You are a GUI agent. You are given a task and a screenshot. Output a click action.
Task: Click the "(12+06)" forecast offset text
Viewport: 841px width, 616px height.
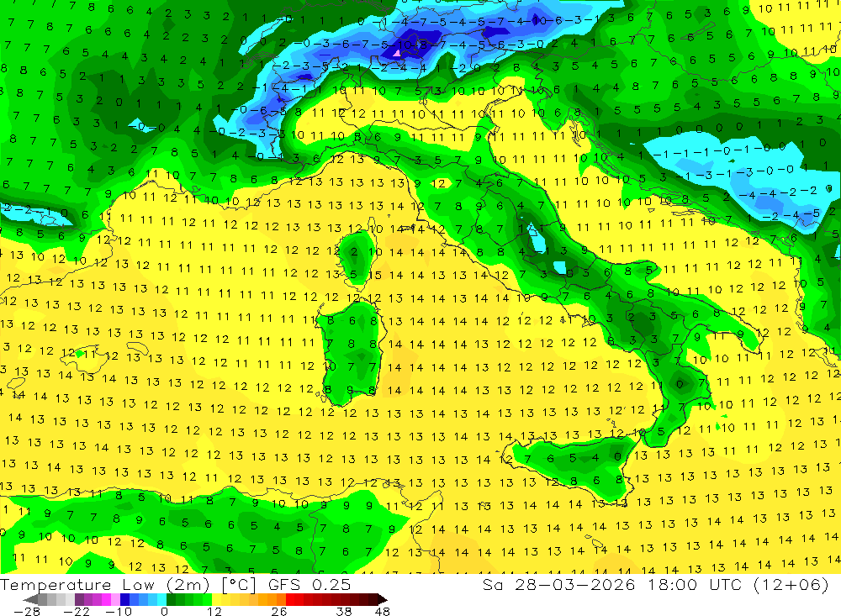(791, 585)
